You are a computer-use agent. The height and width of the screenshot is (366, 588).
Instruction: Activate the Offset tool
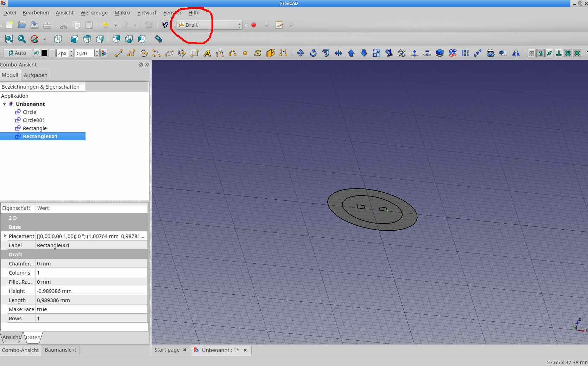tap(326, 53)
